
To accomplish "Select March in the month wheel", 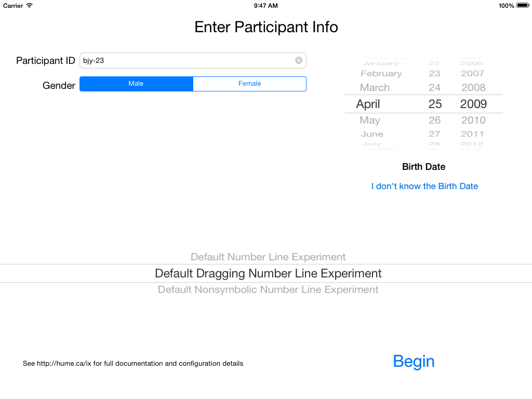I will [375, 88].
